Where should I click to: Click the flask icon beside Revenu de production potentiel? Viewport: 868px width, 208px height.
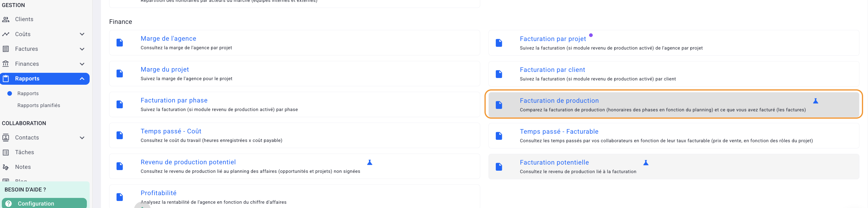point(370,162)
